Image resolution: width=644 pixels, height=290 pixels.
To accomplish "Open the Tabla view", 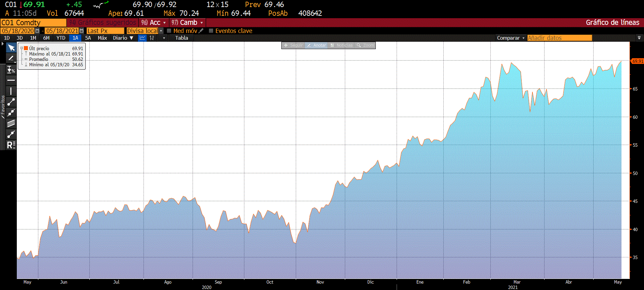I will pyautogui.click(x=182, y=38).
